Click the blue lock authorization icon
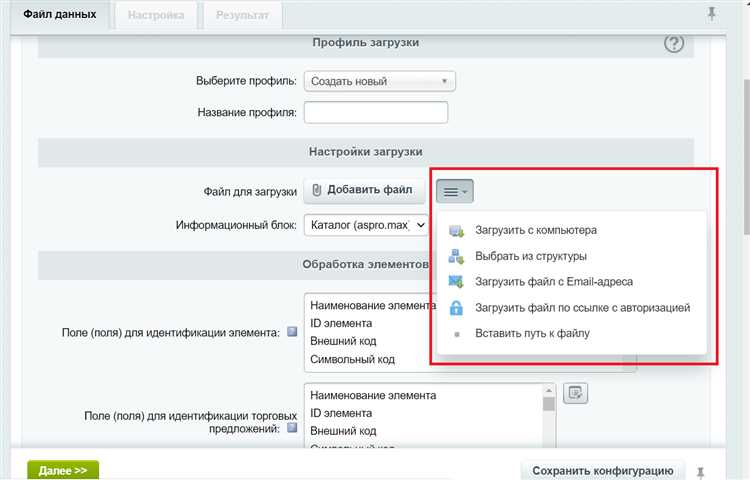The image size is (750, 480). pyautogui.click(x=456, y=307)
